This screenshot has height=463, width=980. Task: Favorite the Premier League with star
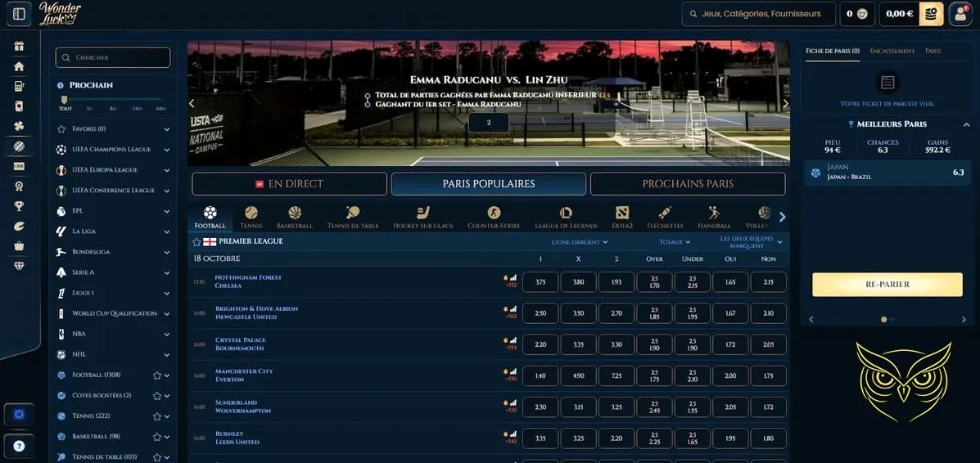(196, 242)
